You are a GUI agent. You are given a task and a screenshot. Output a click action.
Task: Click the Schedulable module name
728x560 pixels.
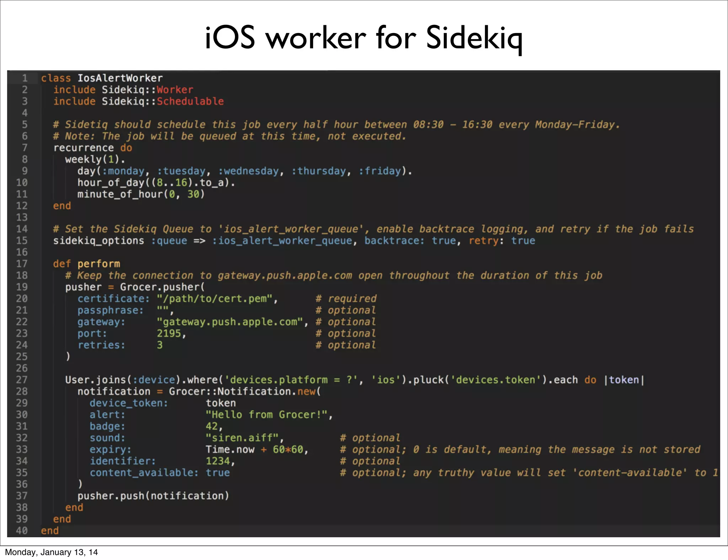pyautogui.click(x=190, y=101)
